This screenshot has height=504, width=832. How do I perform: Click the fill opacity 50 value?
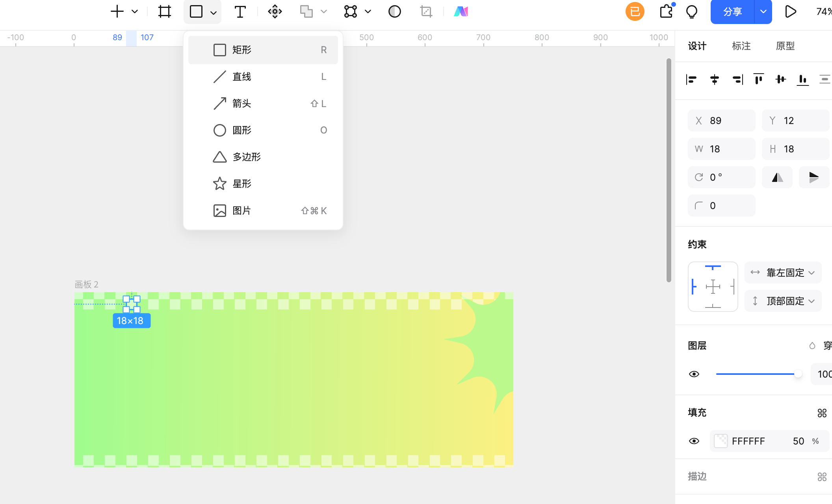(799, 441)
